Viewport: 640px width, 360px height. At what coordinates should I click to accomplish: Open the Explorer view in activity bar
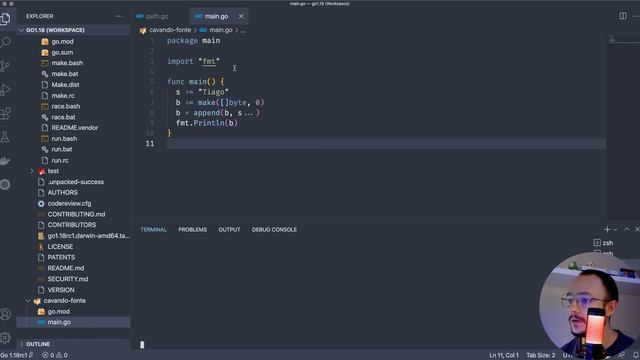pos(6,18)
